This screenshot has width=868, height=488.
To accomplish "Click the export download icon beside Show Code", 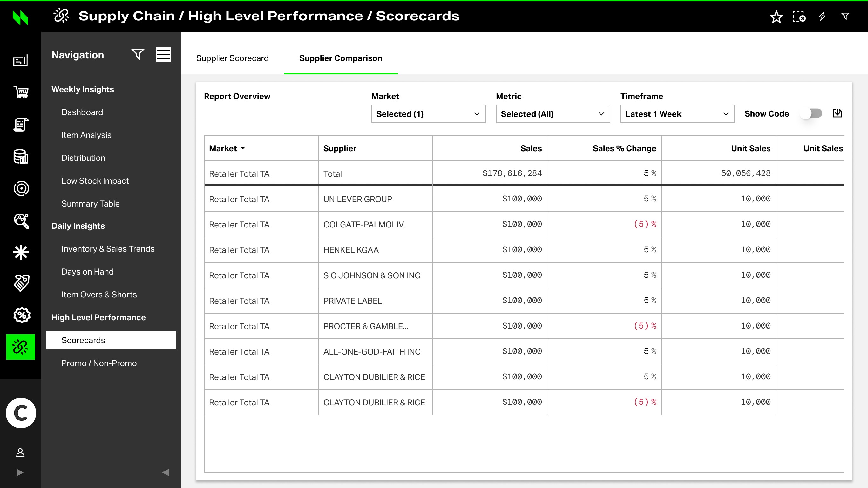I will (x=837, y=113).
